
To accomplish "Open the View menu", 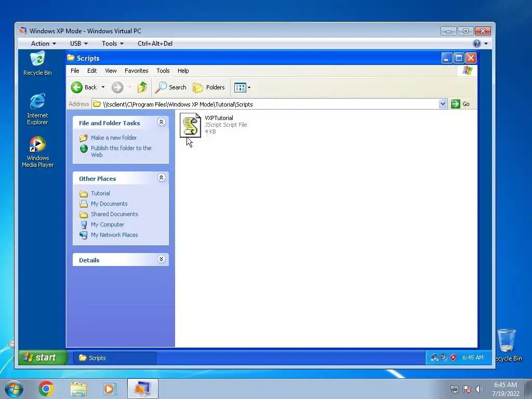I will [111, 71].
